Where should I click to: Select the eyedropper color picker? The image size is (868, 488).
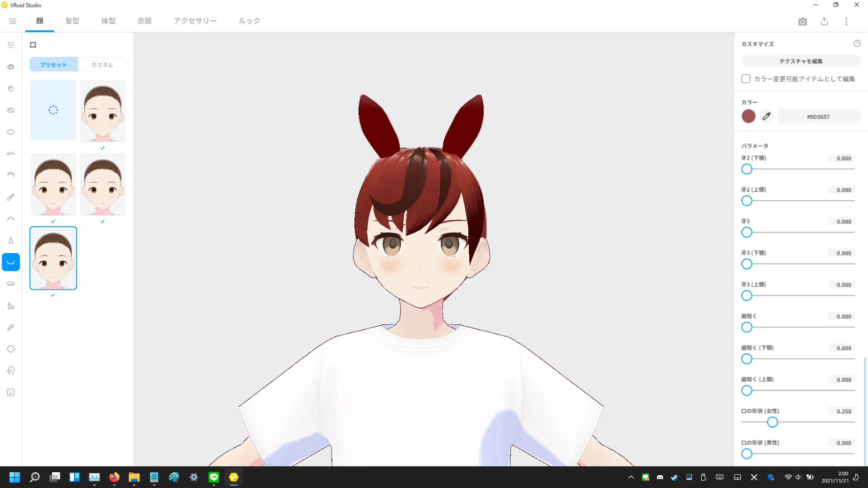[x=767, y=116]
